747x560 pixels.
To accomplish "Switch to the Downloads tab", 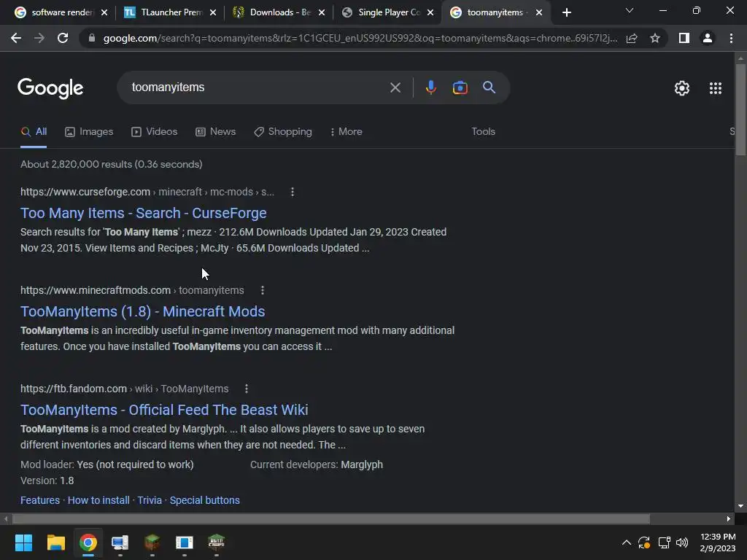I will click(x=274, y=12).
